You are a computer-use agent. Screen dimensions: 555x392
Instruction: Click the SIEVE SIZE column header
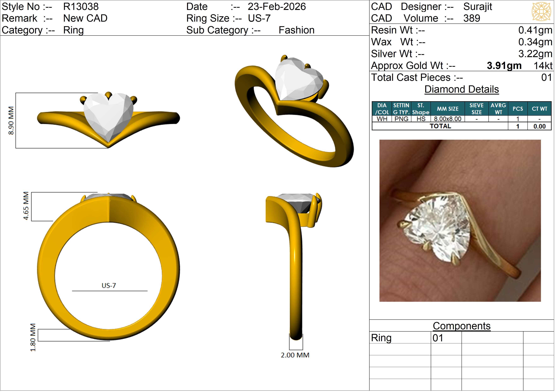tap(477, 109)
